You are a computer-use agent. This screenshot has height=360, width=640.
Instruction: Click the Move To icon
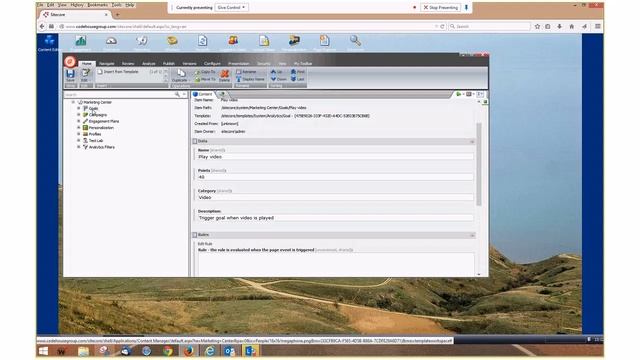coord(197,79)
